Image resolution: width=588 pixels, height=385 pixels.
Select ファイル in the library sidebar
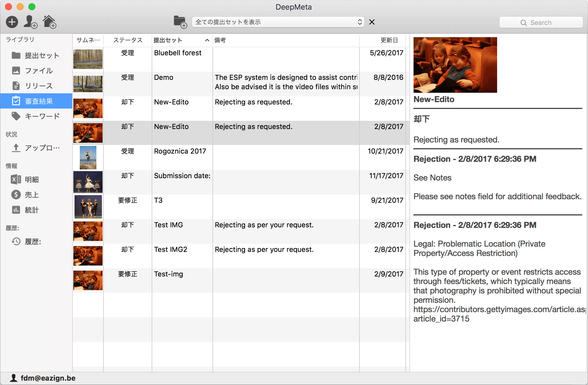(x=36, y=71)
